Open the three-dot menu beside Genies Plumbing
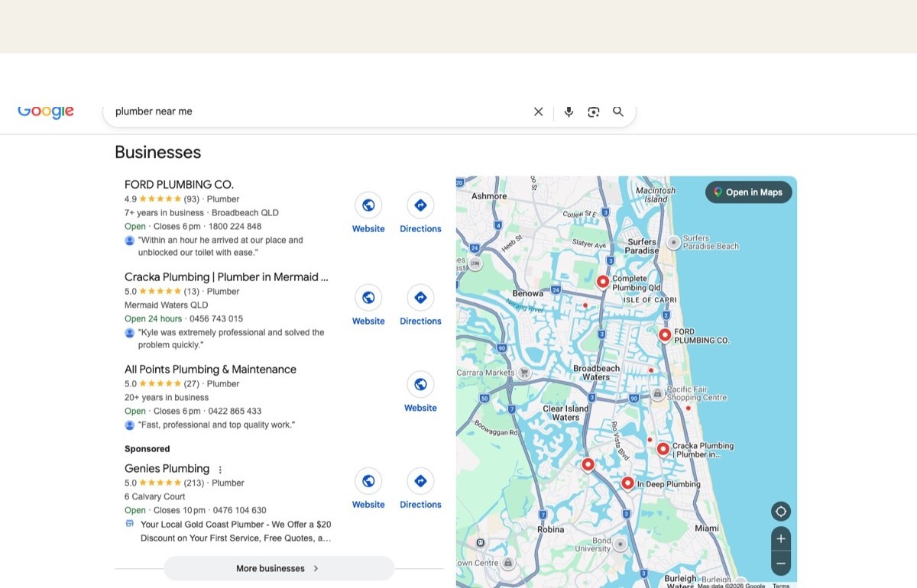The height and width of the screenshot is (588, 917). point(220,470)
